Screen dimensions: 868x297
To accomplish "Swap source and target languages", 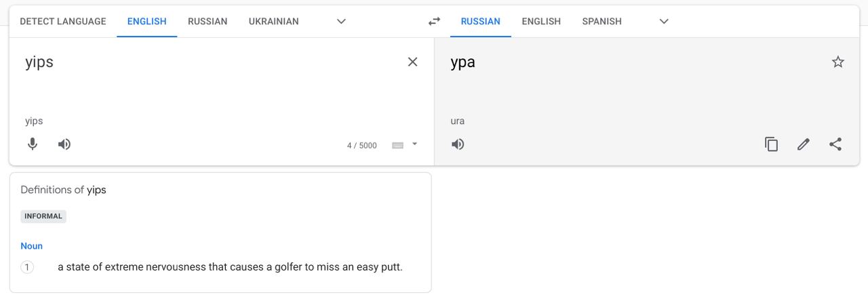I will click(434, 22).
